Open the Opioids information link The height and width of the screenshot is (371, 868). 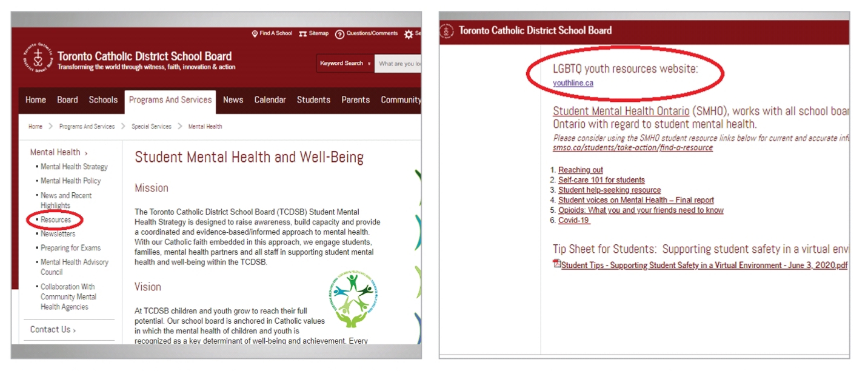[x=641, y=210]
